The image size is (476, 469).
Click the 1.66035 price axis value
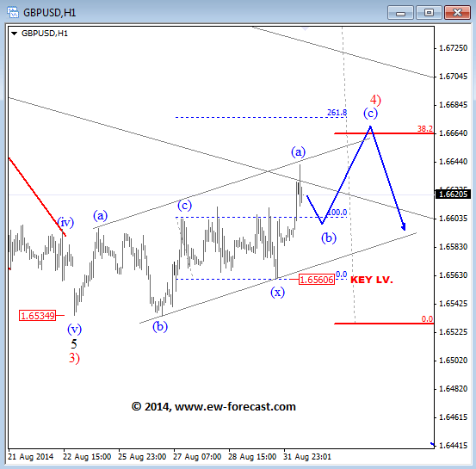454,219
